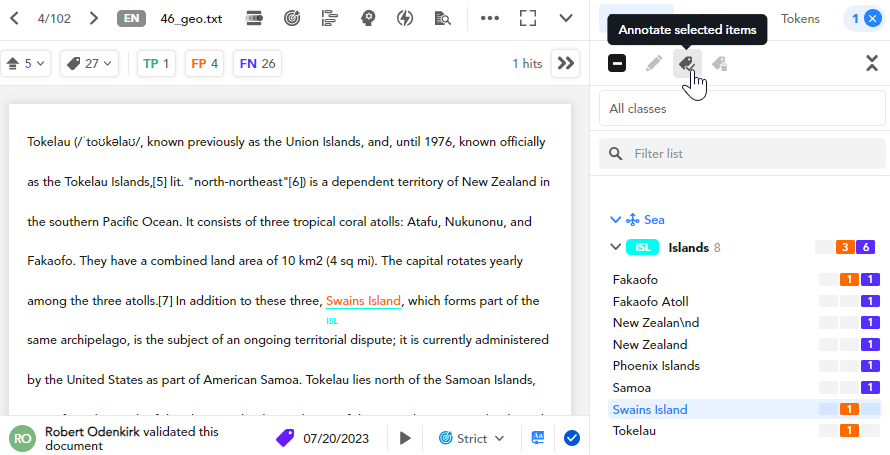Collapse all items in the list panel
The image size is (890, 455).
tap(871, 64)
